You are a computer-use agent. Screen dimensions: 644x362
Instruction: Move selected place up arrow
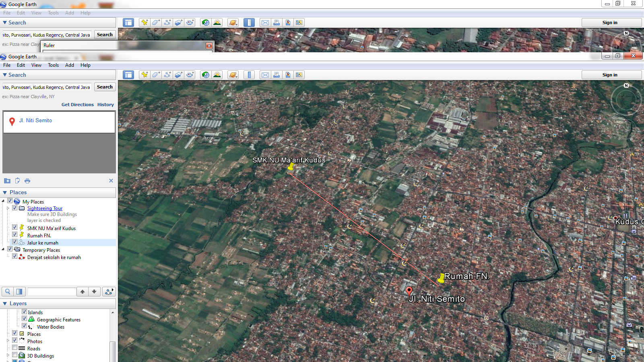coord(83,292)
